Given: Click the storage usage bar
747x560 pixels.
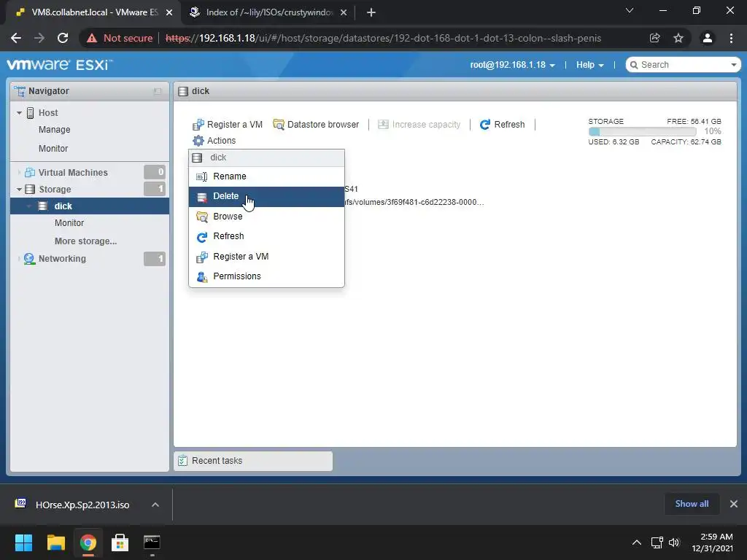Looking at the screenshot, I should tap(642, 131).
